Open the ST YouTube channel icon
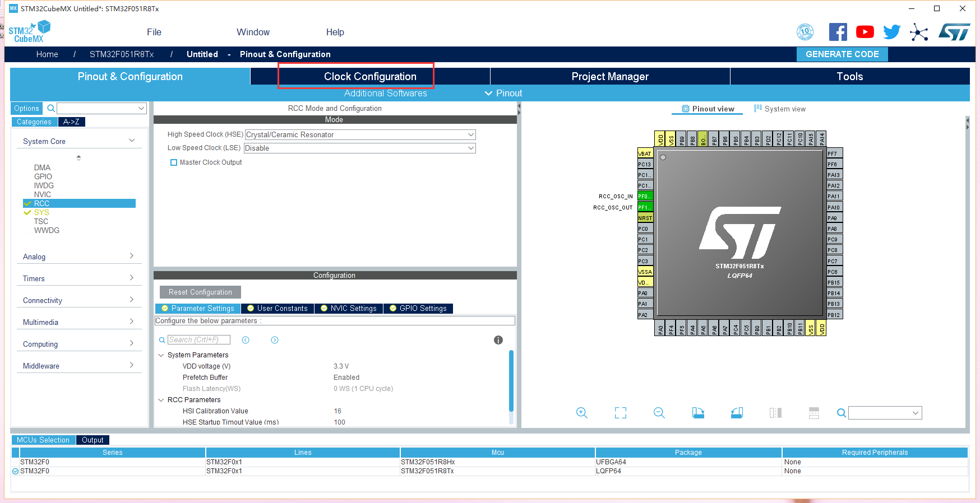 pos(865,32)
